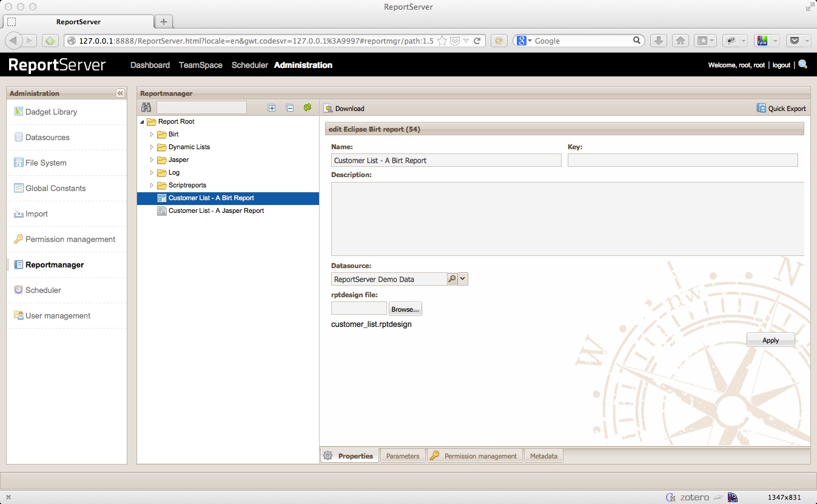Image resolution: width=817 pixels, height=504 pixels.
Task: Open global search magnifier in the header
Action: click(803, 64)
